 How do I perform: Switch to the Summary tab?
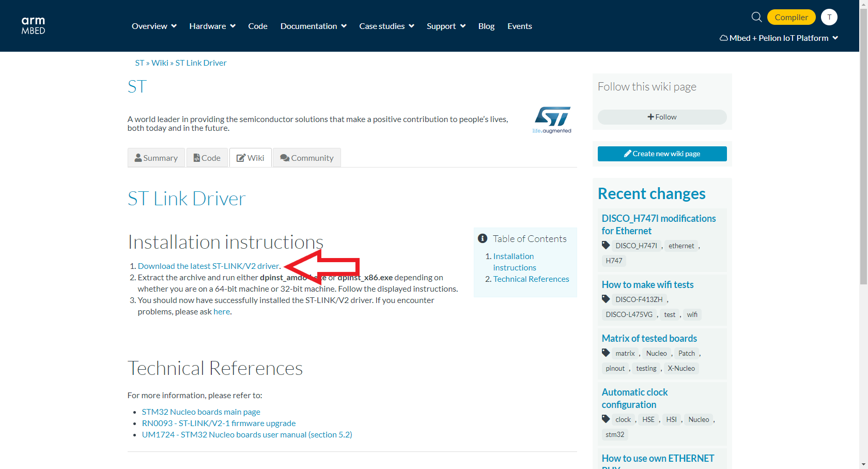[156, 158]
